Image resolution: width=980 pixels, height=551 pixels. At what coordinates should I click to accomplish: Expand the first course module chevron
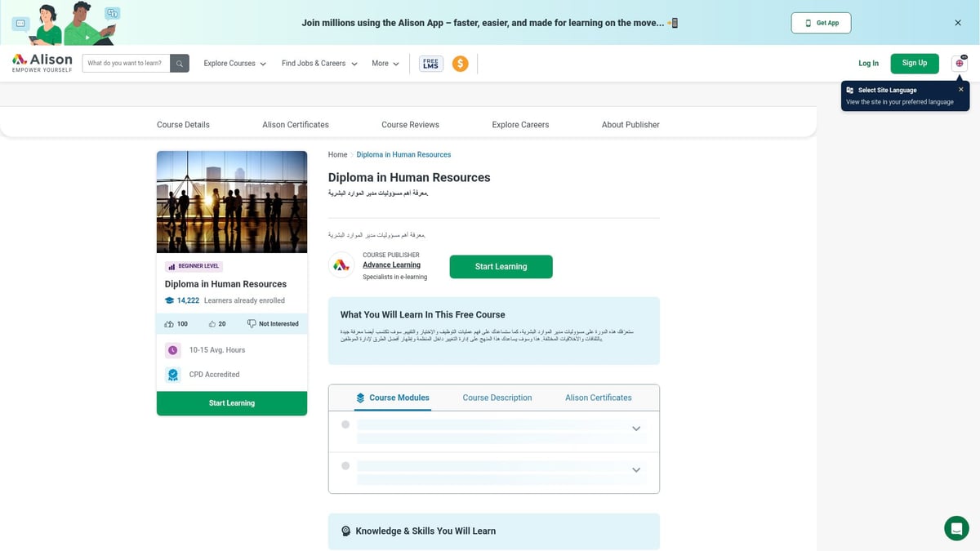[x=636, y=429]
